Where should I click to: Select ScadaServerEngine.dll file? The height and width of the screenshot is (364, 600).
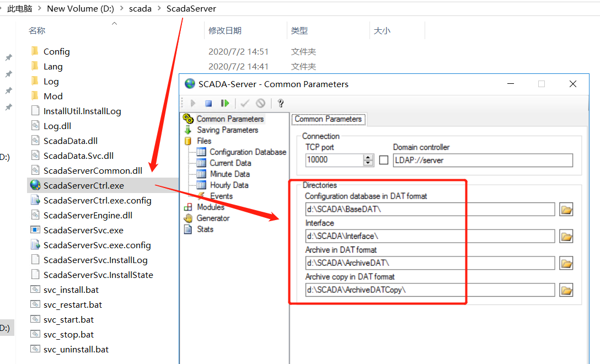88,216
